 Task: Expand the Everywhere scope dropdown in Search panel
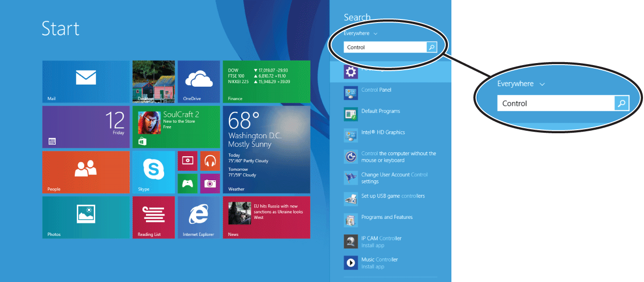[x=361, y=34]
